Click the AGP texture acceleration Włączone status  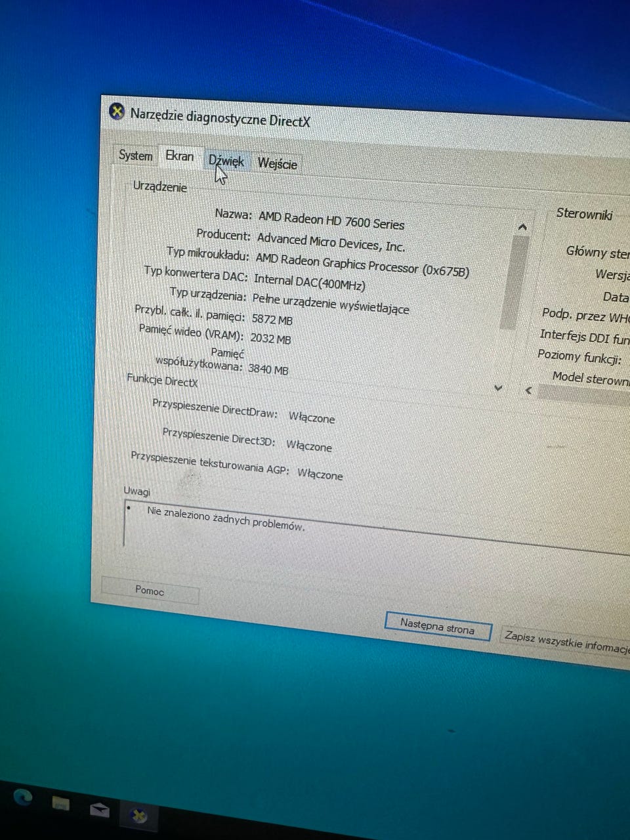click(x=320, y=474)
